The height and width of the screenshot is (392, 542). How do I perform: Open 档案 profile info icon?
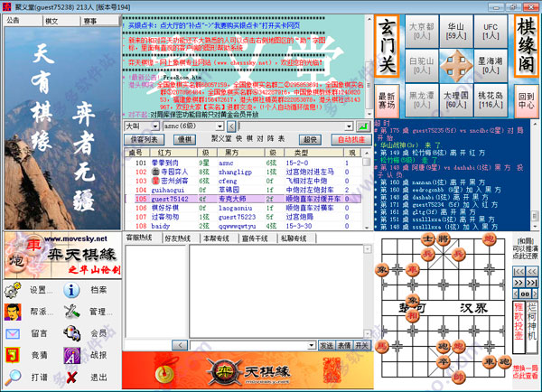point(71,290)
